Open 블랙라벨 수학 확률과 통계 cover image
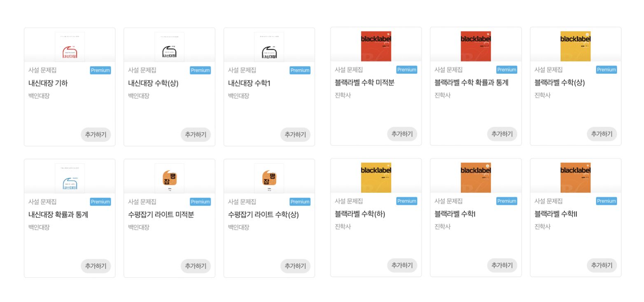The image size is (644, 302). pos(476,46)
